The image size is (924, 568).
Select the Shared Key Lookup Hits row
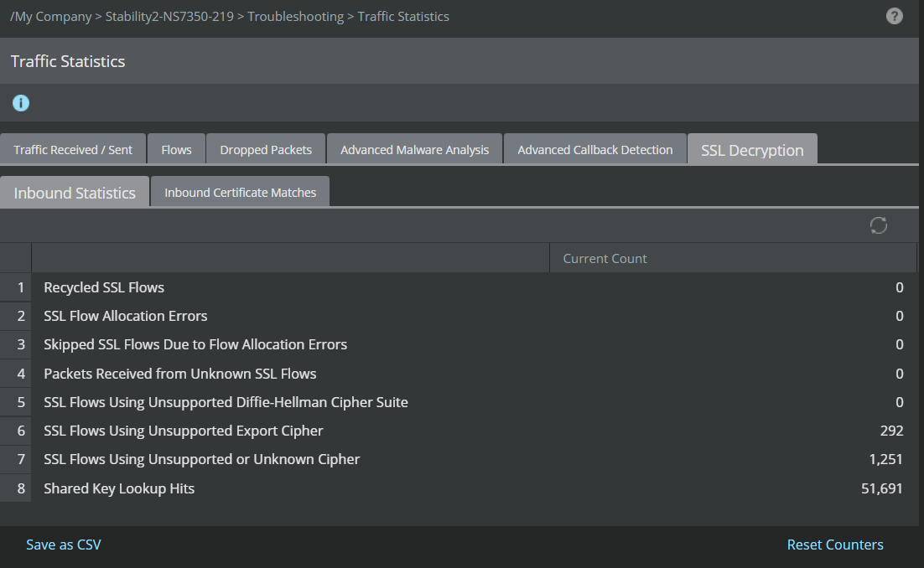click(459, 488)
